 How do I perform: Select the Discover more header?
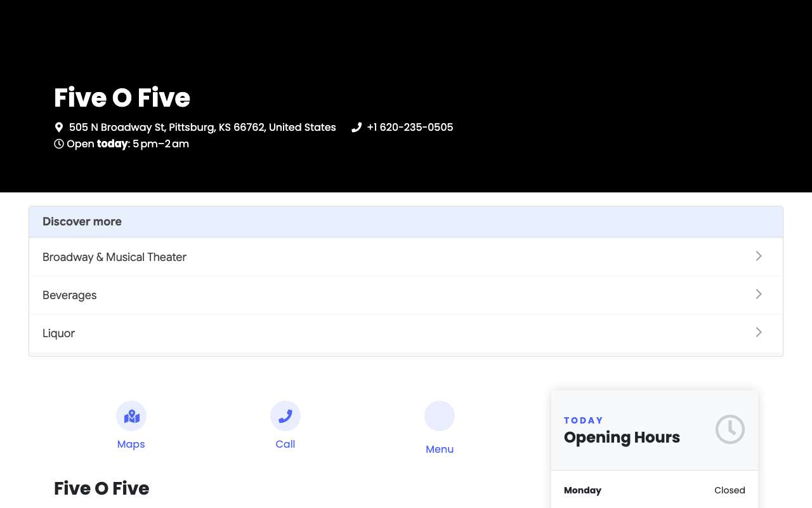point(406,222)
